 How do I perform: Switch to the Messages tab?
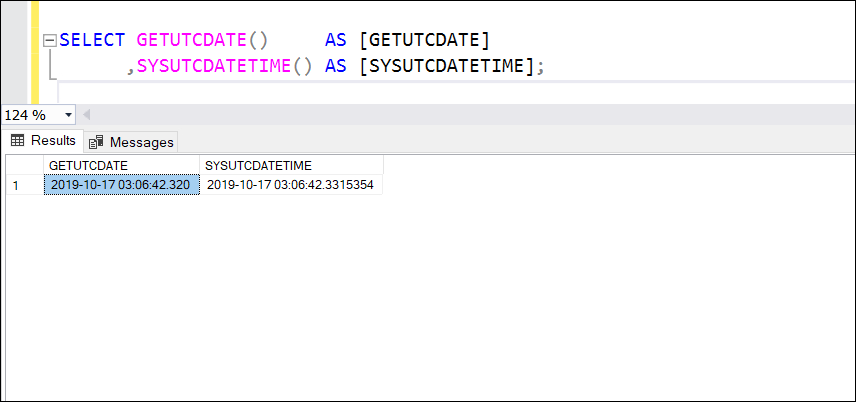point(131,142)
